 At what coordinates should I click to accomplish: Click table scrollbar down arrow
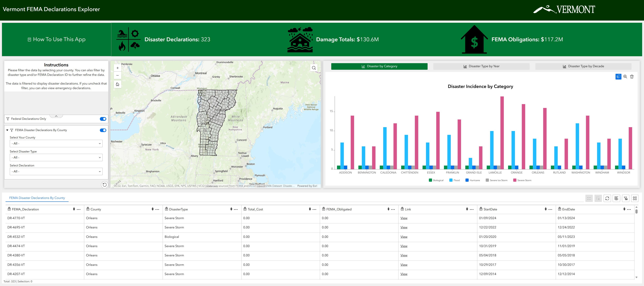coord(636,277)
